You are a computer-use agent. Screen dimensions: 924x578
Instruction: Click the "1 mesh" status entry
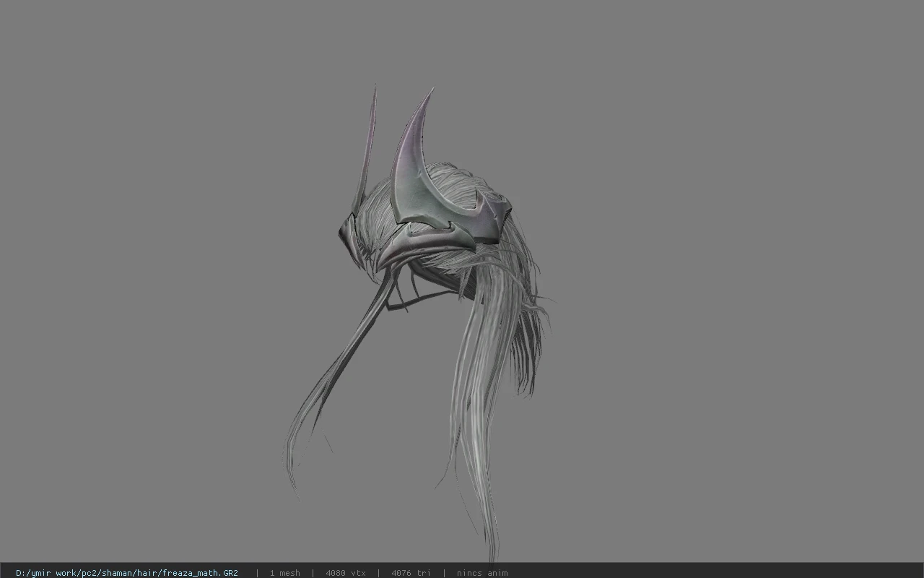pyautogui.click(x=284, y=573)
